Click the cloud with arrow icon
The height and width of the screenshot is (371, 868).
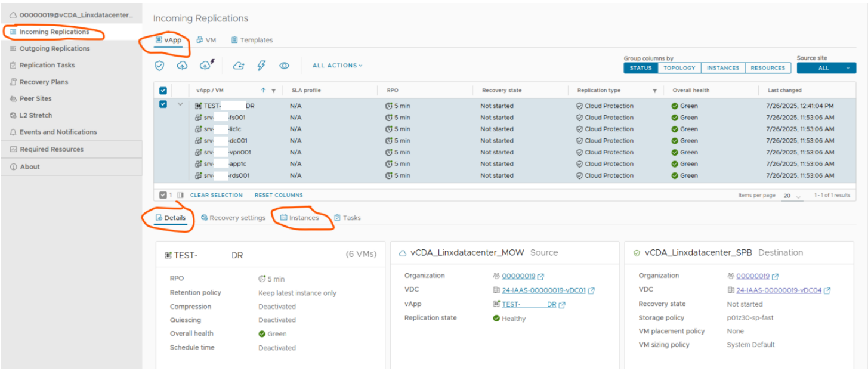[238, 66]
